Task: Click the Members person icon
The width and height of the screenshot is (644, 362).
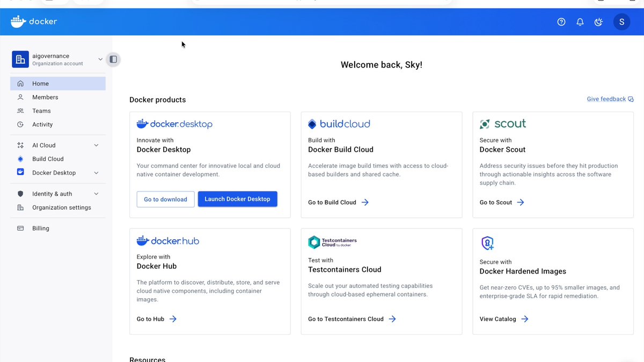Action: pyautogui.click(x=20, y=97)
